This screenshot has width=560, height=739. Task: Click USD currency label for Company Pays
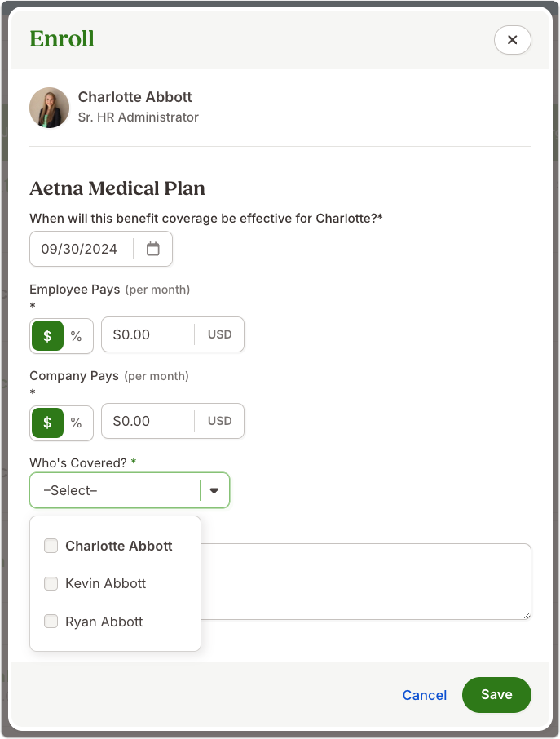click(219, 421)
